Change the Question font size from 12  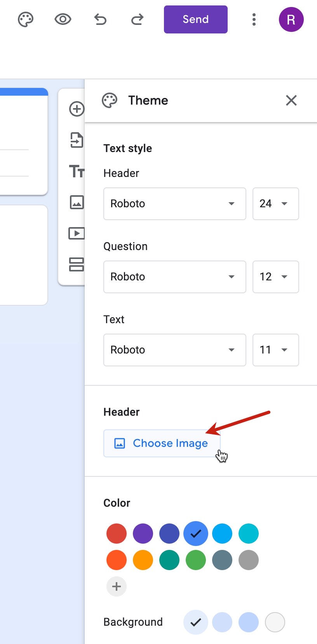coord(275,277)
